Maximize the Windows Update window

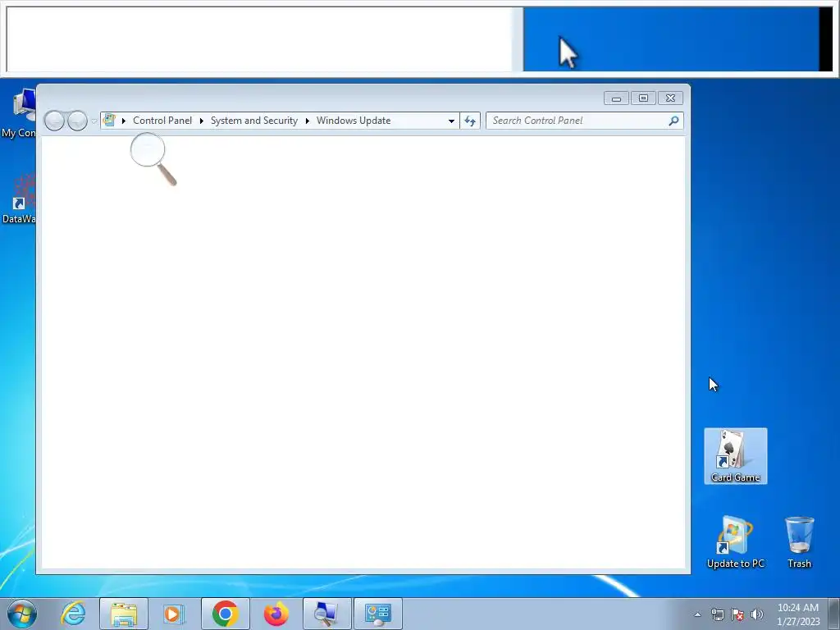coord(643,98)
